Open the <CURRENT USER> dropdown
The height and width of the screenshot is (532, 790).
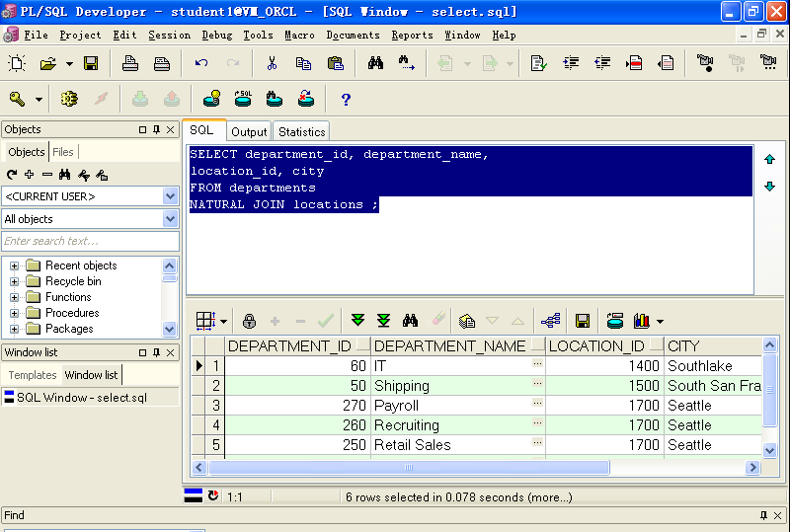tap(170, 195)
